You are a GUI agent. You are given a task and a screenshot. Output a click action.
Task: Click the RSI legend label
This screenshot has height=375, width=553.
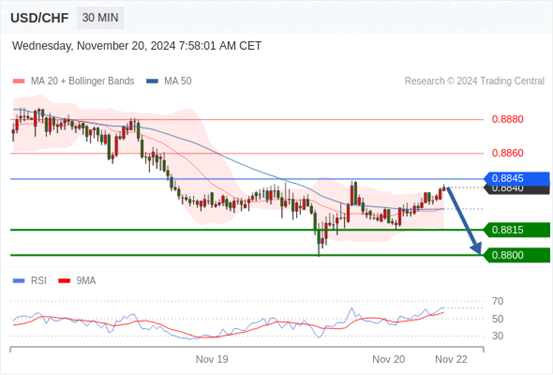[x=38, y=281]
